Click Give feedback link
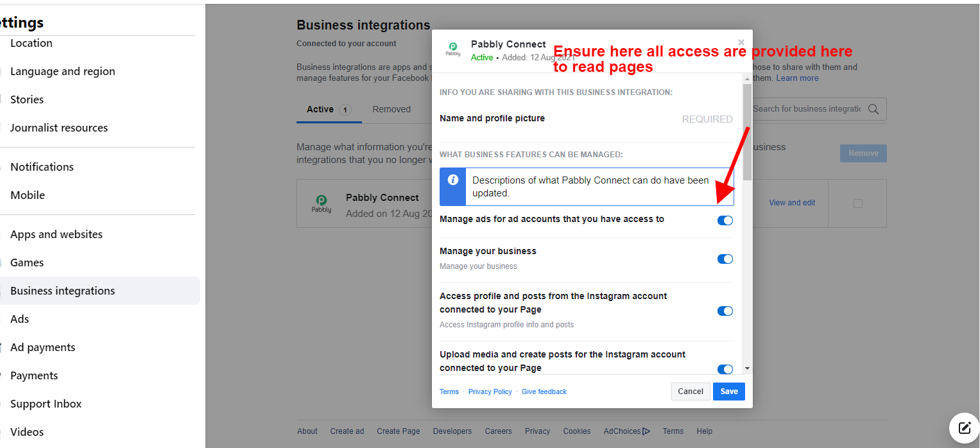980x448 pixels. click(544, 392)
